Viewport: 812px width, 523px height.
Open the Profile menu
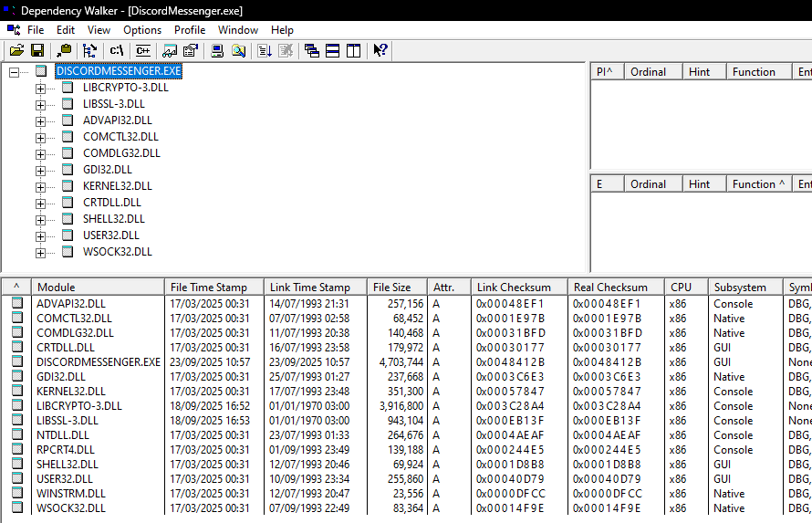click(x=190, y=30)
